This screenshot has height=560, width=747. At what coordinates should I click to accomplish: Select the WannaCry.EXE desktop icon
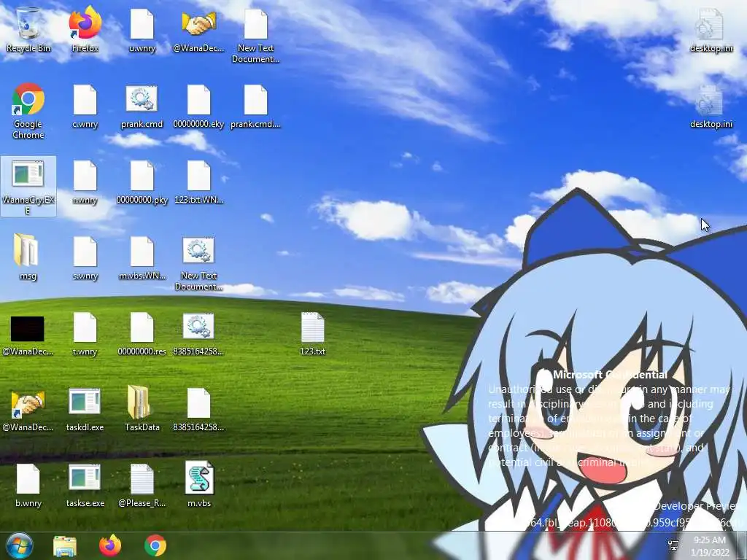coord(28,187)
